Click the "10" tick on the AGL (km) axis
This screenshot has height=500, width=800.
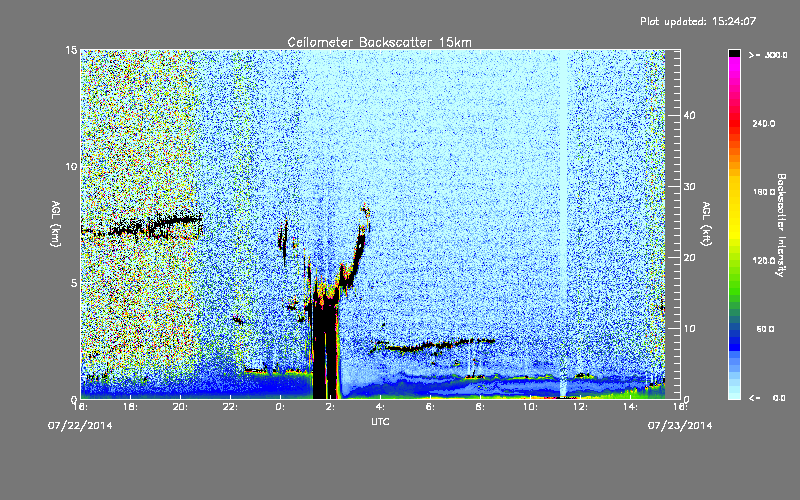click(71, 166)
